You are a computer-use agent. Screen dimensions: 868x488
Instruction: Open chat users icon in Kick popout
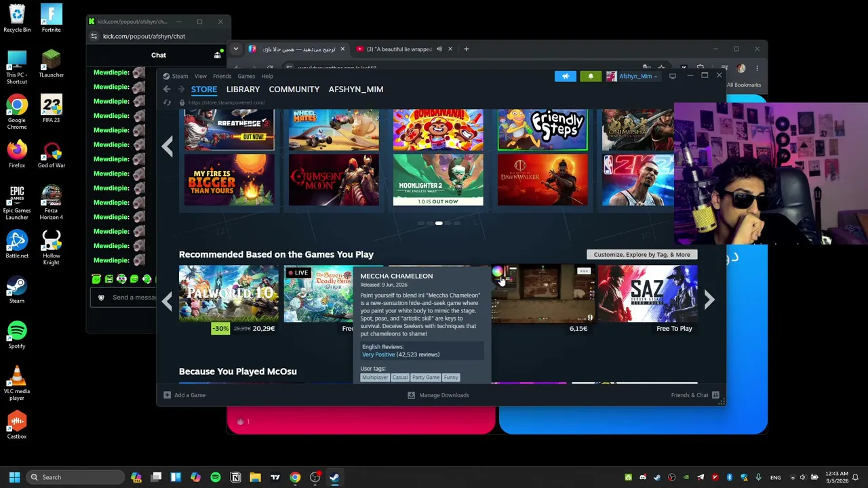pyautogui.click(x=218, y=55)
